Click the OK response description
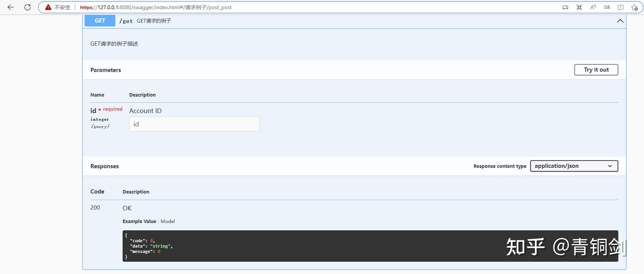Image resolution: width=644 pixels, height=274 pixels. (127, 208)
